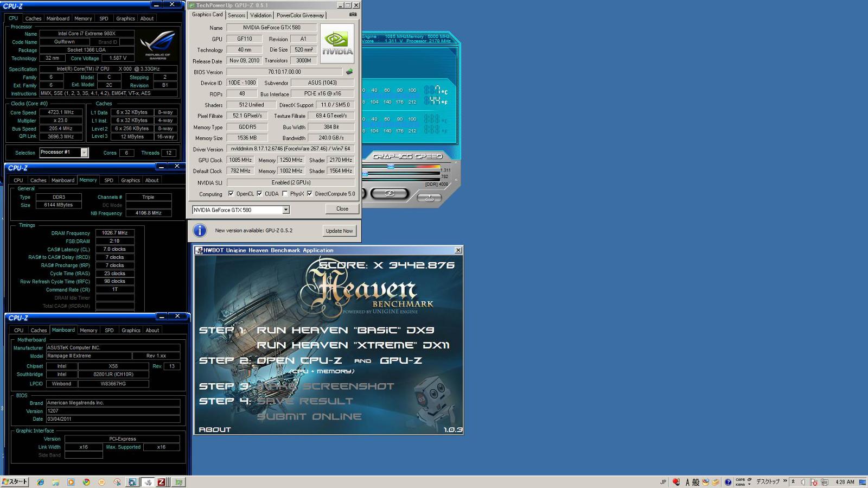The width and height of the screenshot is (868, 488).
Task: Switch to graphics tweak taskbar button
Action: [132, 482]
